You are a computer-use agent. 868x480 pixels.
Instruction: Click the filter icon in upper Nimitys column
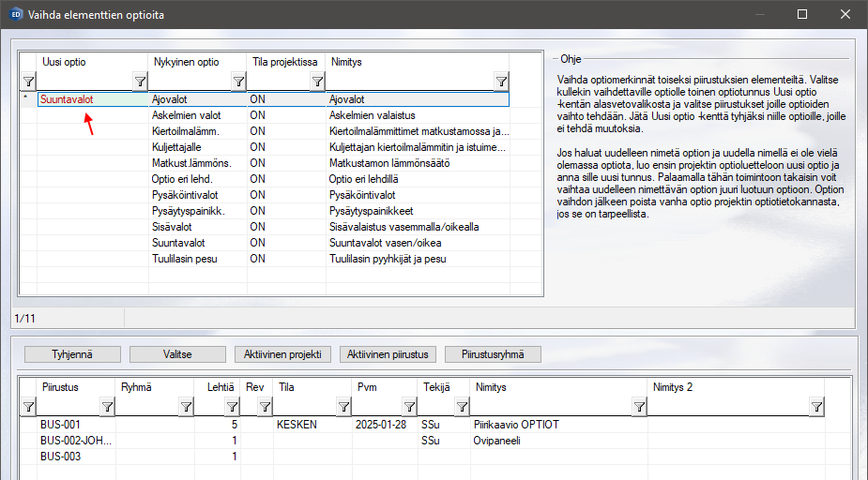(x=501, y=82)
